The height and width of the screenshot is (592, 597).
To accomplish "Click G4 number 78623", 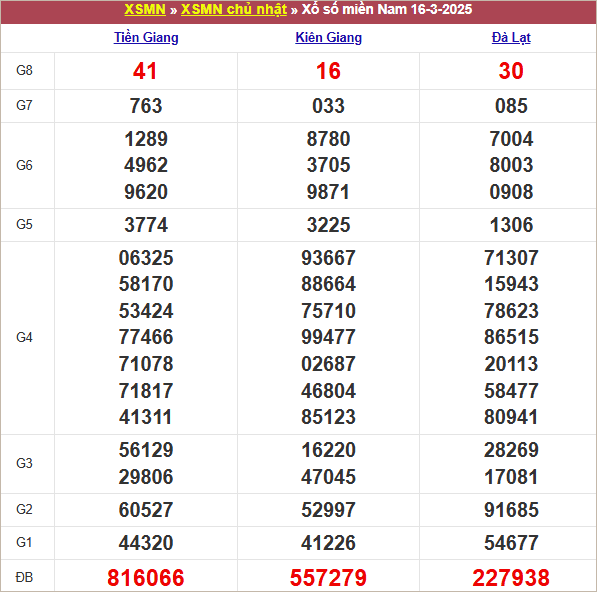I will (x=511, y=311).
